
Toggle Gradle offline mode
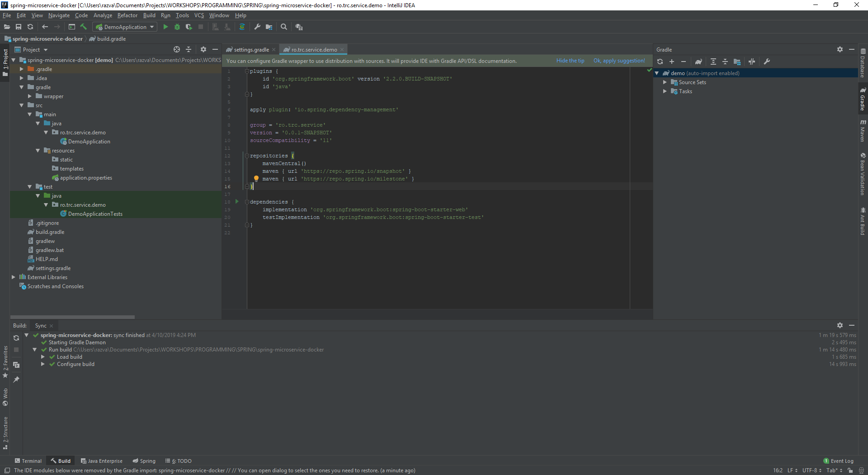[752, 62]
